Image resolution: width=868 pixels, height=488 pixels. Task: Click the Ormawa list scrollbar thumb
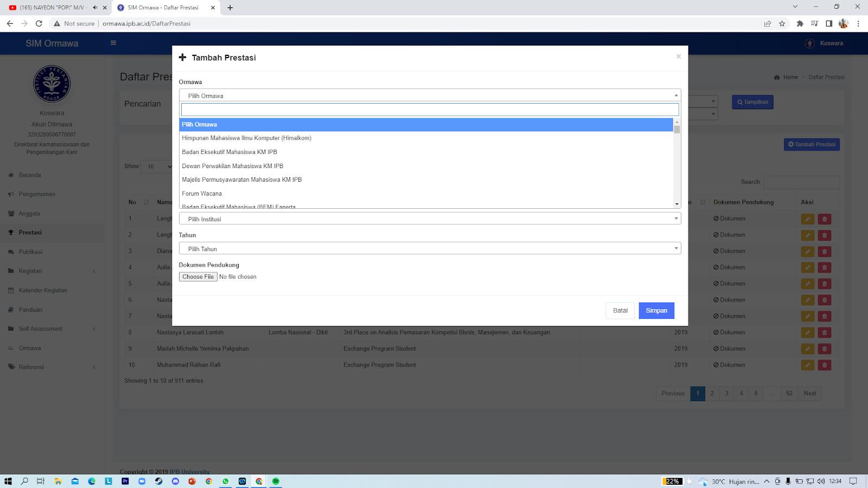coord(677,129)
